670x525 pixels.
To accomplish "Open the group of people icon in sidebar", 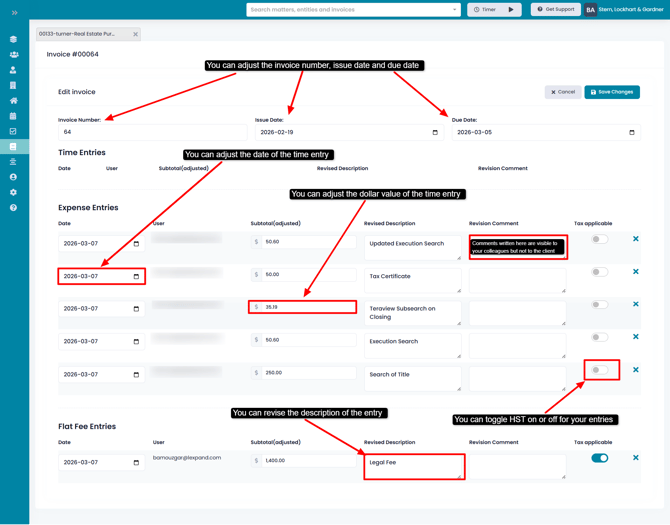I will [13, 55].
